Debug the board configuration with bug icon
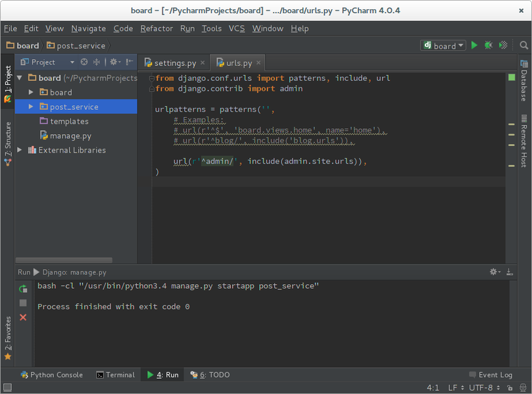 coord(488,45)
